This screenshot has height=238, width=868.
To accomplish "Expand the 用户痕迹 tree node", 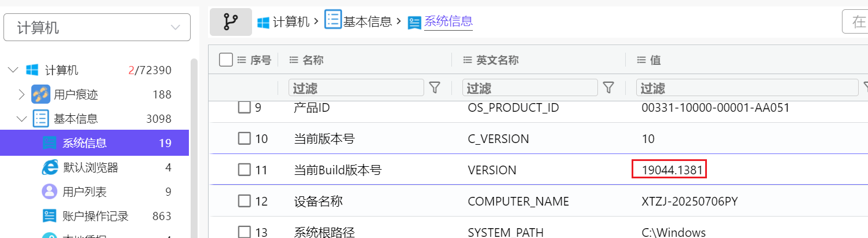I will pos(21,94).
